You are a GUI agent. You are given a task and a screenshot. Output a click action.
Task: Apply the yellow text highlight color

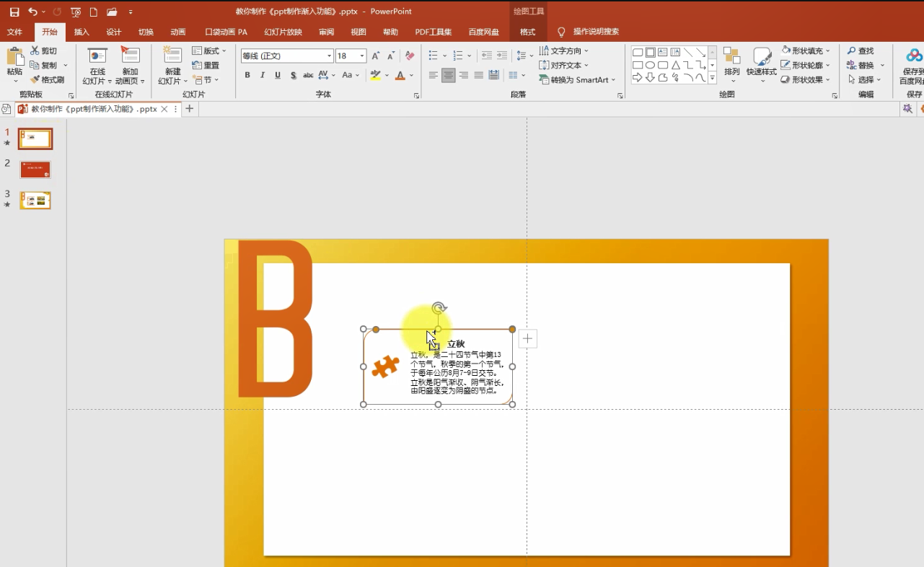coord(375,75)
